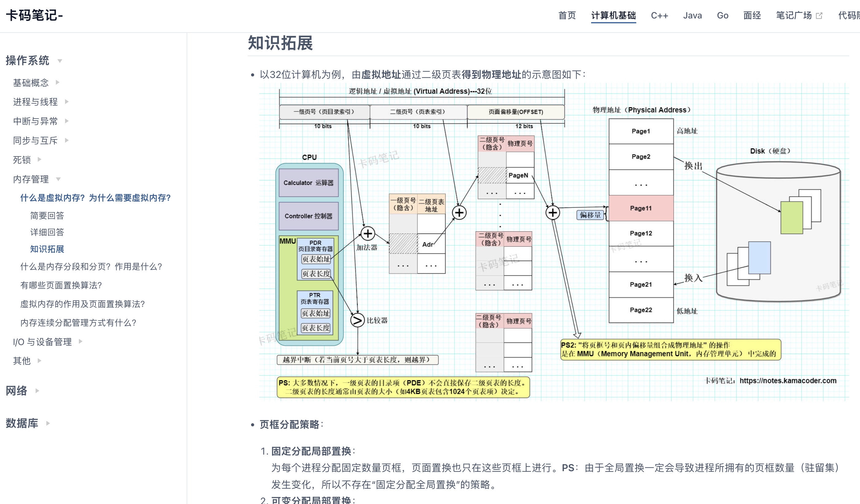The height and width of the screenshot is (504, 860).
Task: Click the arrow next to 死锁
Action: (39, 159)
